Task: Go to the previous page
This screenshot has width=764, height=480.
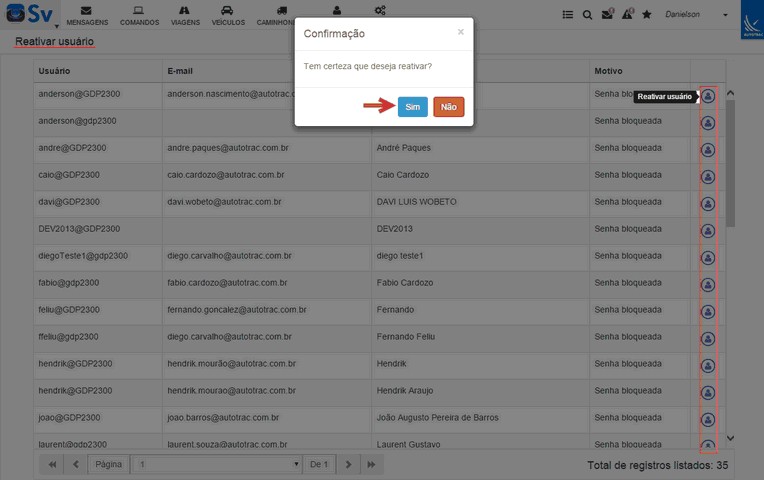Action: coord(76,464)
